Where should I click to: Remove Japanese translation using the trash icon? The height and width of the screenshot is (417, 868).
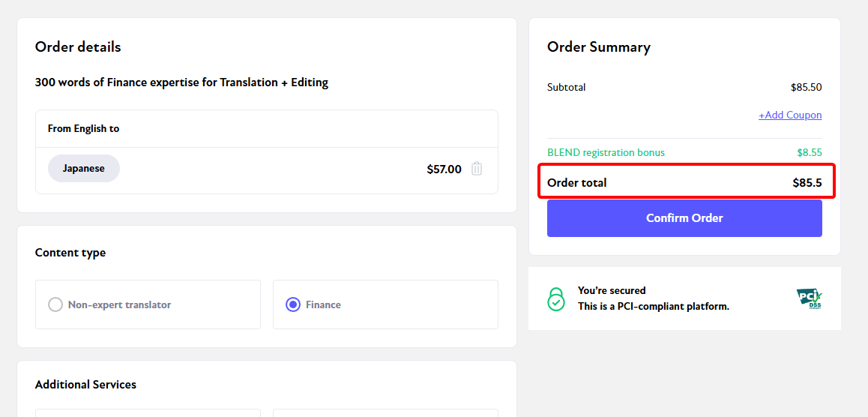click(x=477, y=169)
